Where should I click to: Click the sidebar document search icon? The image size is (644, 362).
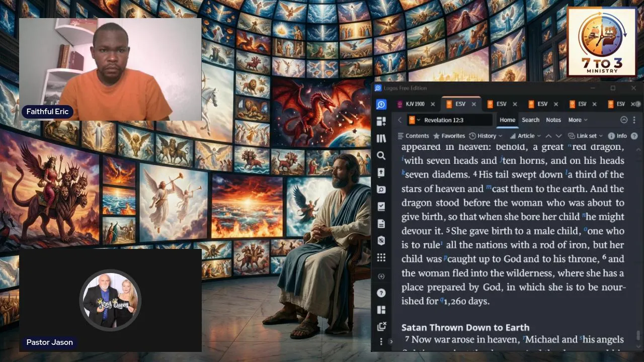pos(381,190)
